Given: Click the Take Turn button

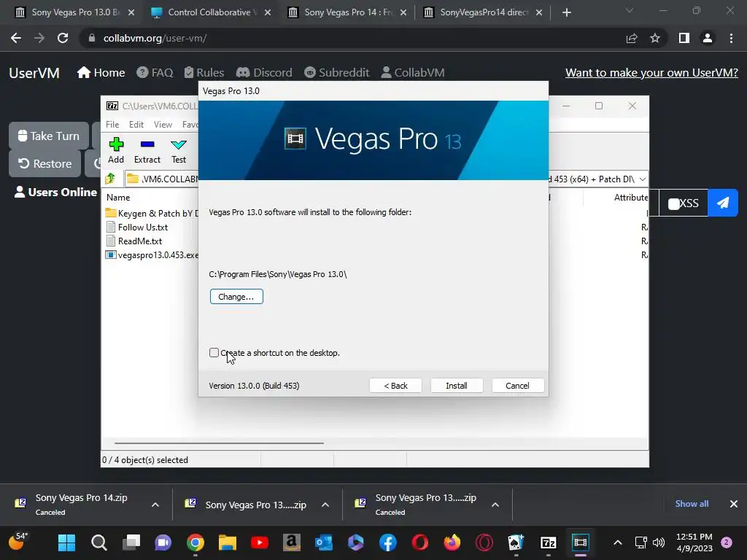Looking at the screenshot, I should 49,136.
